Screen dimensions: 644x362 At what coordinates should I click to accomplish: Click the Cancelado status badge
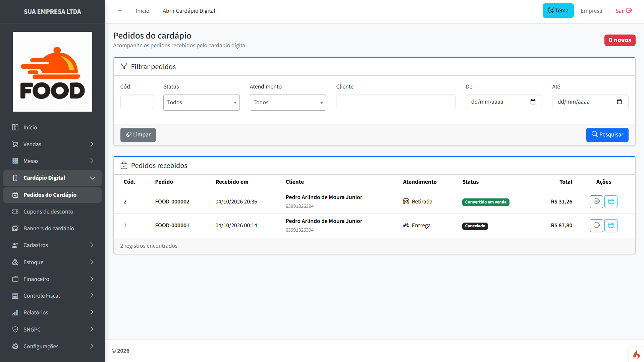coord(475,226)
